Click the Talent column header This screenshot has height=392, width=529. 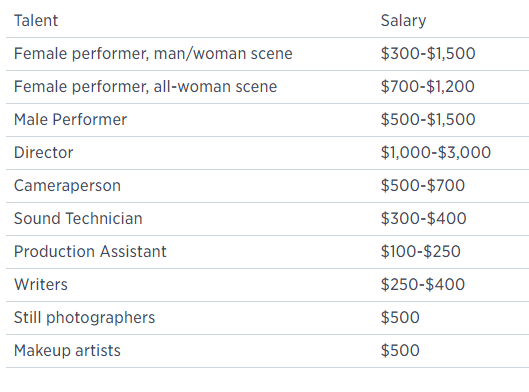36,21
